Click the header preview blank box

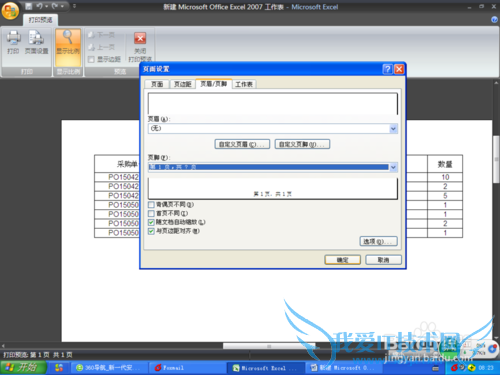coord(273,104)
